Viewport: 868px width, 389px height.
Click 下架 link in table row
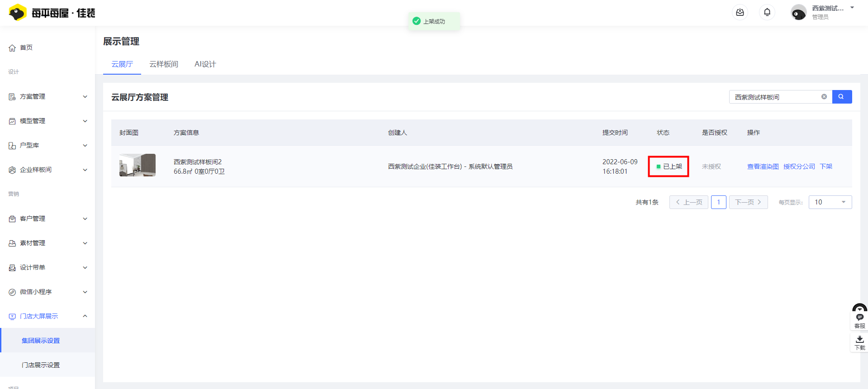(x=826, y=166)
